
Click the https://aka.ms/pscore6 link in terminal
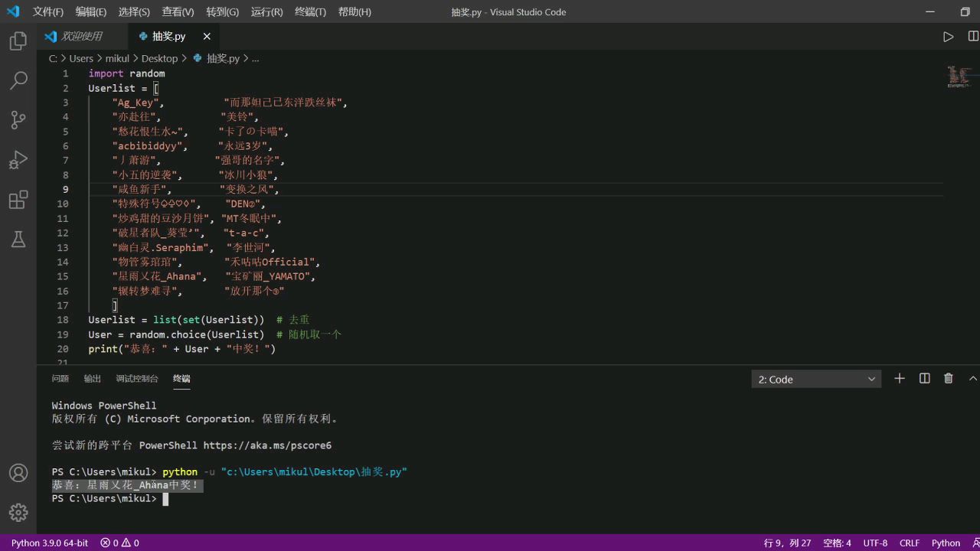pos(267,445)
